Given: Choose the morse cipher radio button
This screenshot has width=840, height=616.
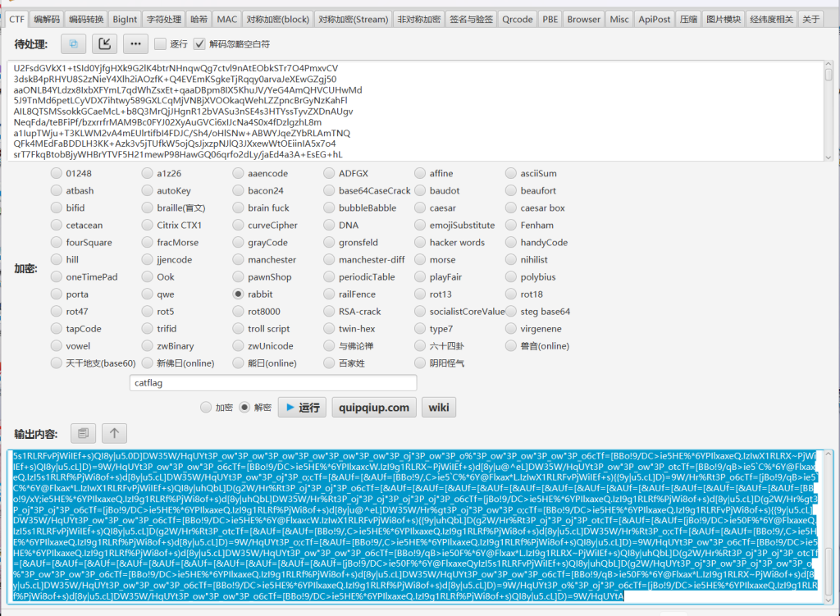Looking at the screenshot, I should click(x=421, y=259).
